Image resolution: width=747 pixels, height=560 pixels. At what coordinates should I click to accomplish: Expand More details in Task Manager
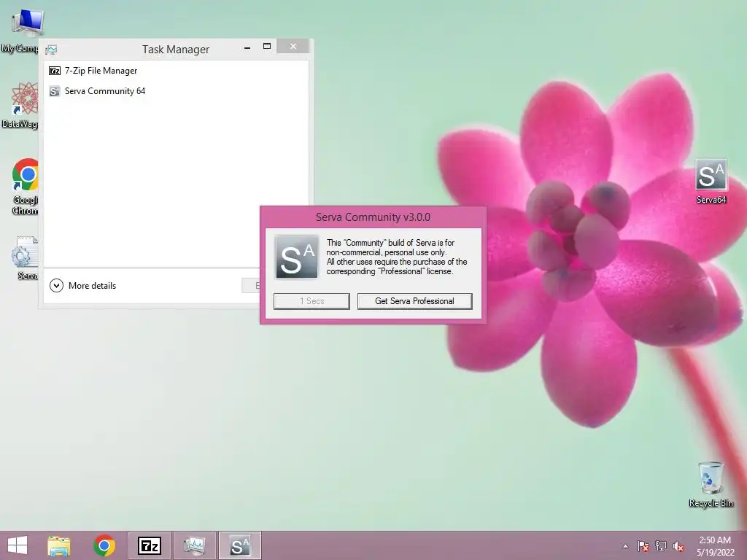click(x=83, y=286)
